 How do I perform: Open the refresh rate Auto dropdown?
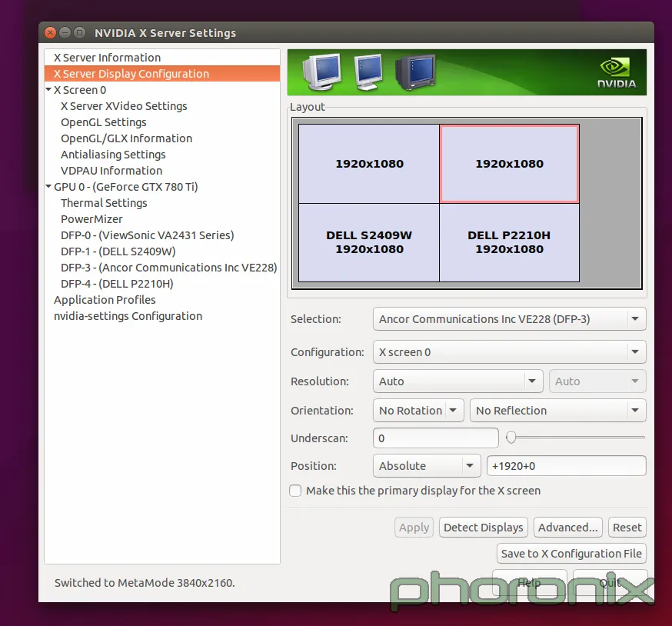coord(597,381)
